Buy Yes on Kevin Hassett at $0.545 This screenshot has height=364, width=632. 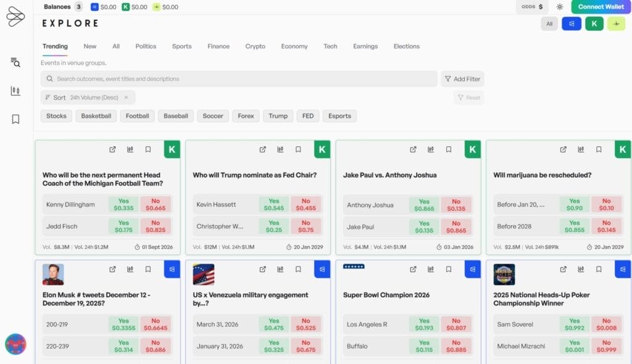coord(273,204)
